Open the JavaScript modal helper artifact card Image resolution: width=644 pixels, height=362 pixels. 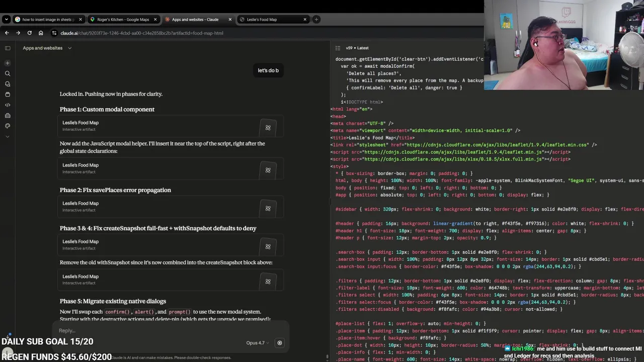(x=171, y=168)
